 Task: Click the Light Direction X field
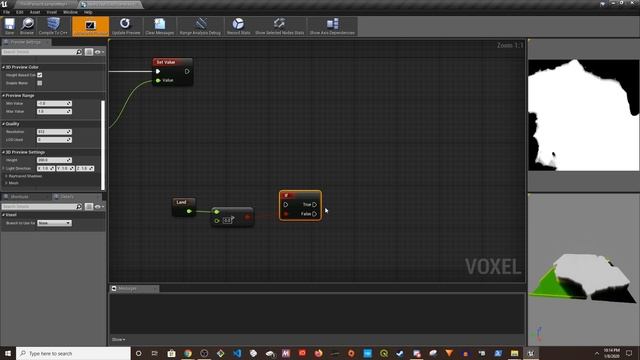tap(46, 168)
